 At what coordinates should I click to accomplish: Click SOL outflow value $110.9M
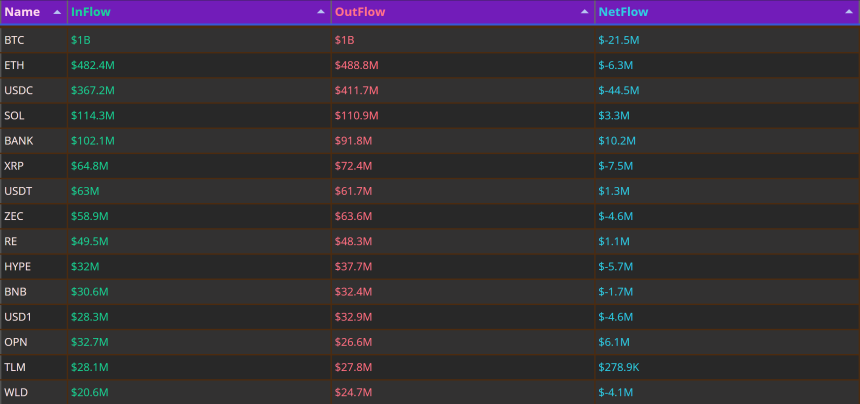tap(357, 116)
